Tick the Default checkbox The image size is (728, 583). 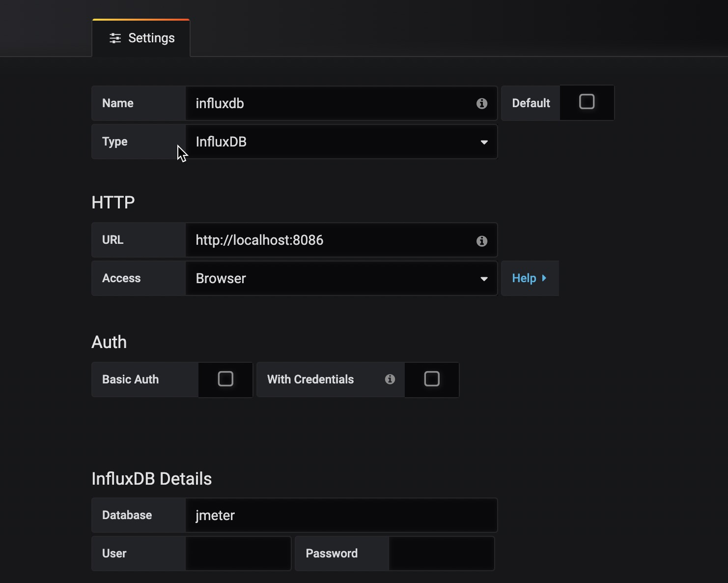click(x=587, y=102)
